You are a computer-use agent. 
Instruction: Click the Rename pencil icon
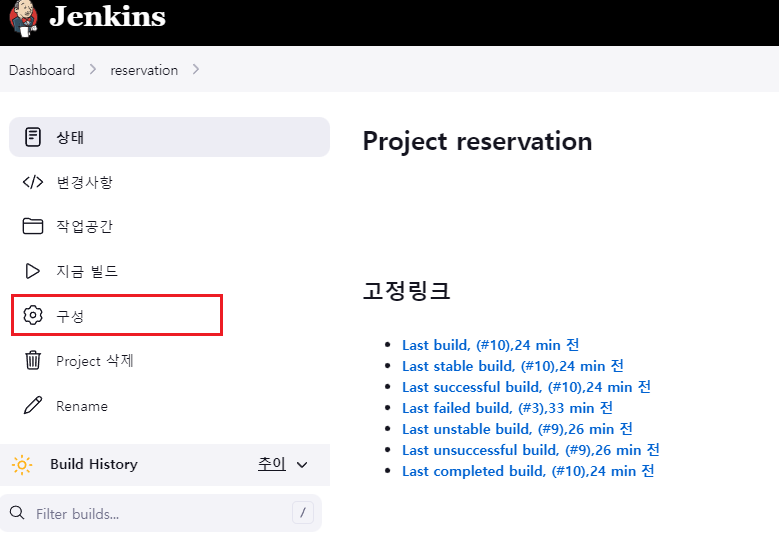33,405
